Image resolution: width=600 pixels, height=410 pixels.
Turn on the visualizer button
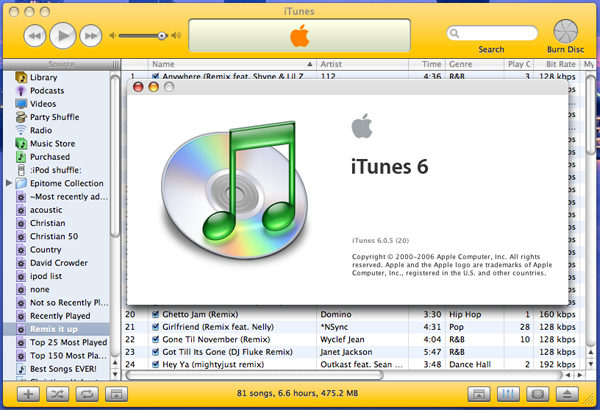click(x=538, y=394)
